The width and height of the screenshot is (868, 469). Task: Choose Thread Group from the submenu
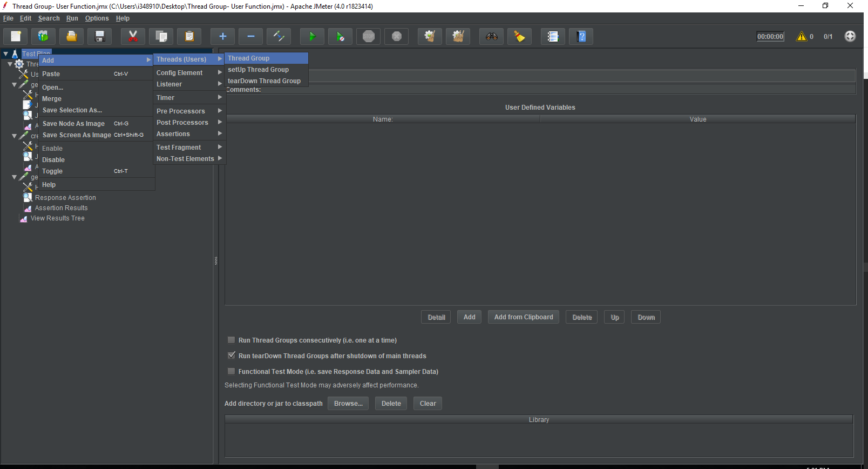(266, 58)
